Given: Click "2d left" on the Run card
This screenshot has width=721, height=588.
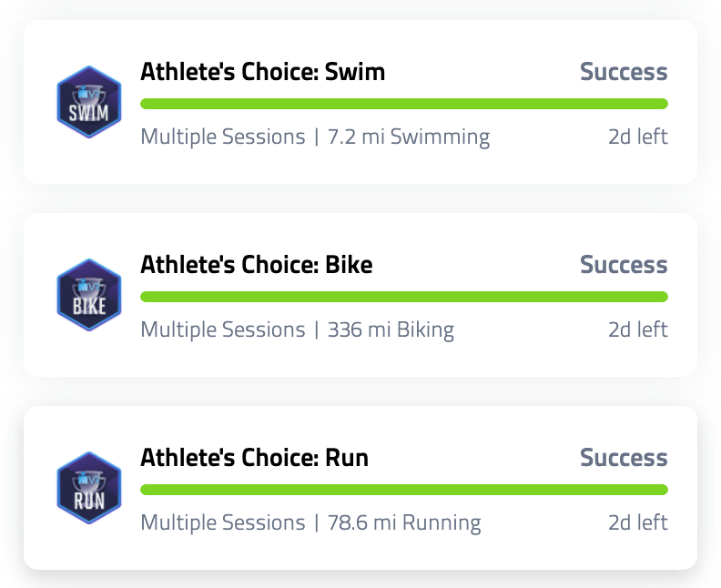Looking at the screenshot, I should coord(637,522).
